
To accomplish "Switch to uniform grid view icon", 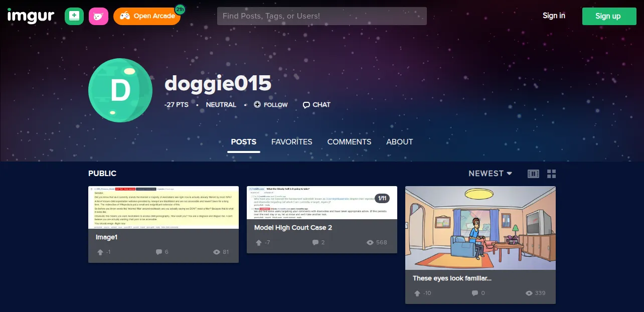I will (x=552, y=174).
